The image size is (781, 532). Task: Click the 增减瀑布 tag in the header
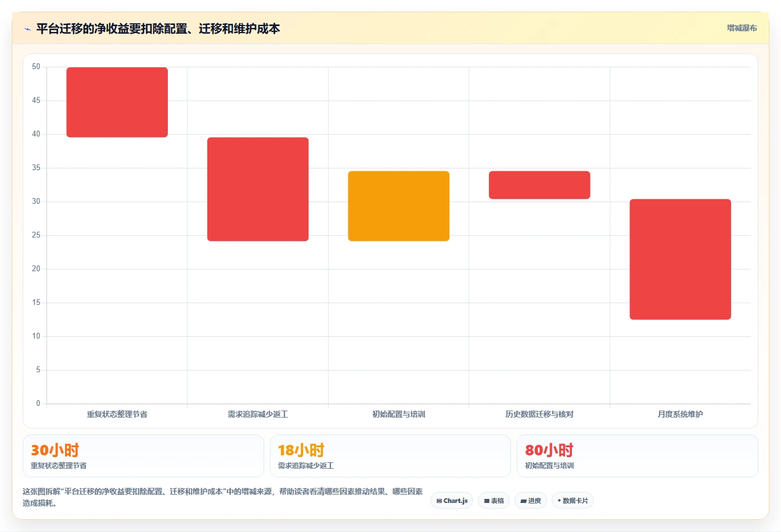click(x=742, y=28)
